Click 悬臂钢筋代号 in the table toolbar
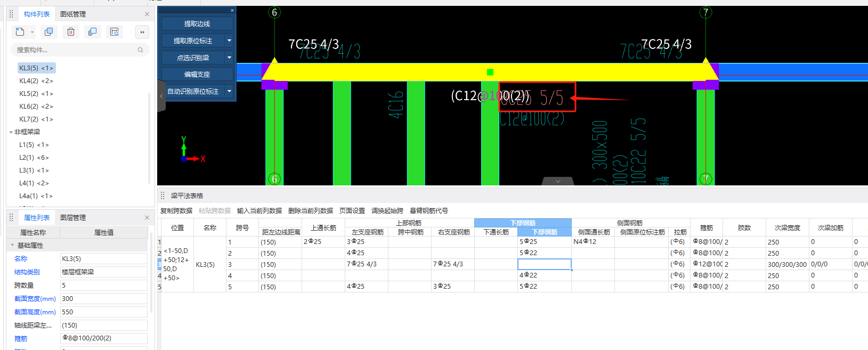The image size is (868, 350). (x=429, y=211)
